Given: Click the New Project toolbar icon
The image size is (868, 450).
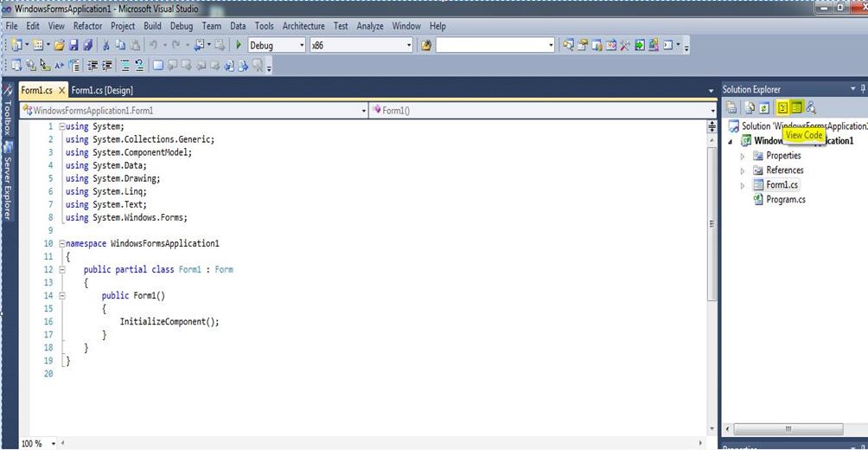Looking at the screenshot, I should pos(16,46).
